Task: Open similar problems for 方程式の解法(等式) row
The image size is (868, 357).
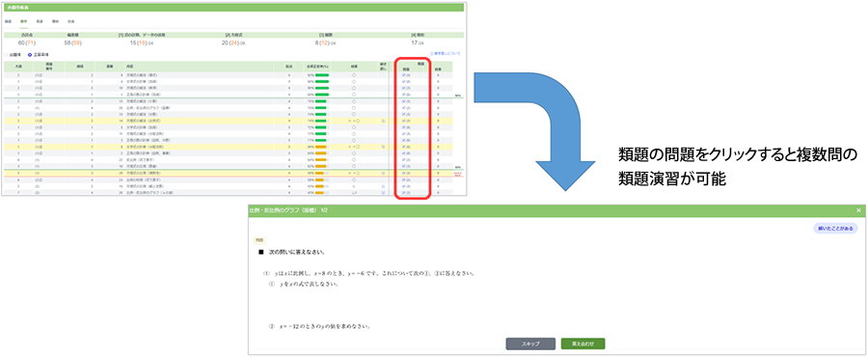Action: click(x=406, y=74)
